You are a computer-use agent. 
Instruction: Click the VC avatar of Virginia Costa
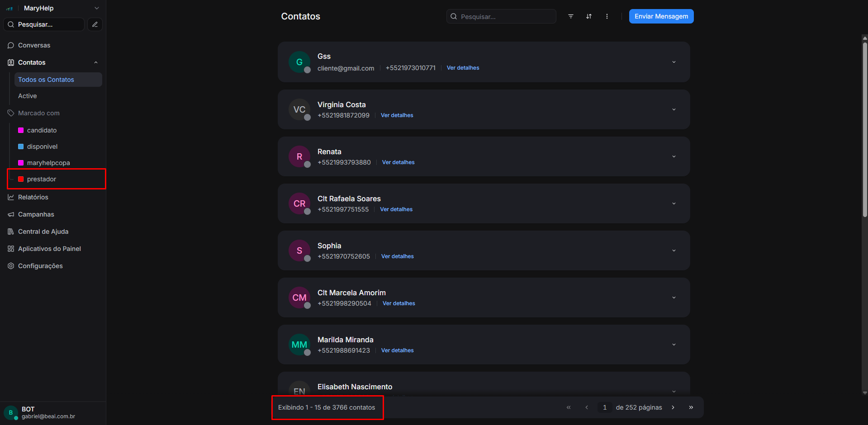[x=299, y=109]
